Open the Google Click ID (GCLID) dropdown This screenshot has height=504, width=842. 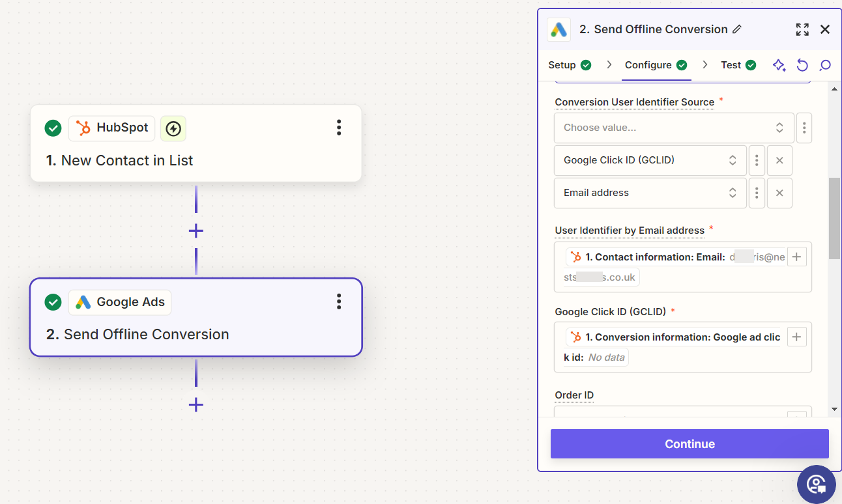coord(650,160)
